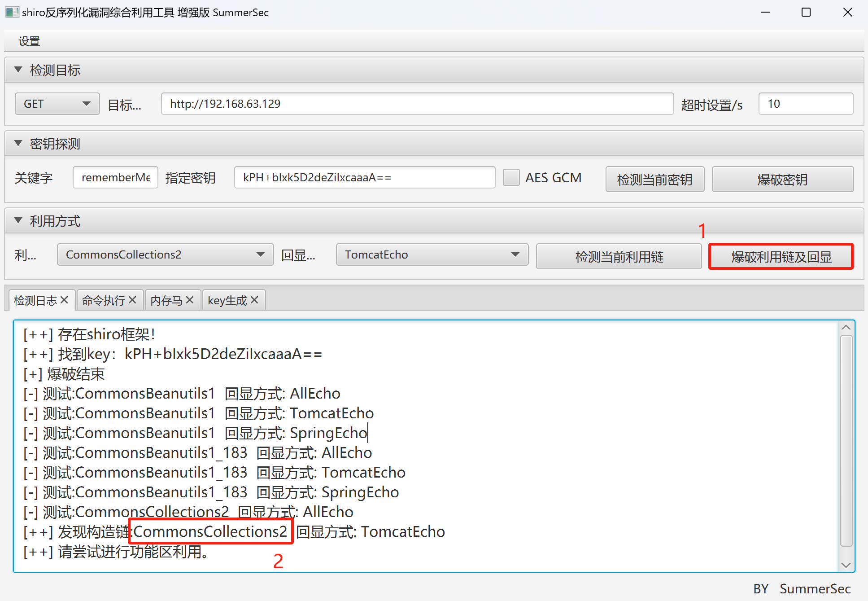The image size is (868, 601).
Task: Click the app icon in title bar
Action: [x=12, y=12]
